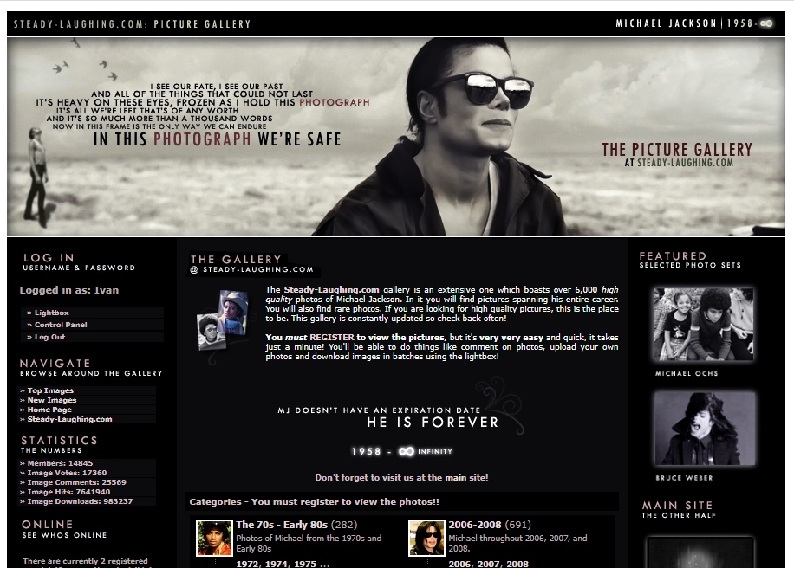Screen dimensions: 794x568
Task: Select the 'Image Comments: 25569' statistic
Action: [x=76, y=482]
